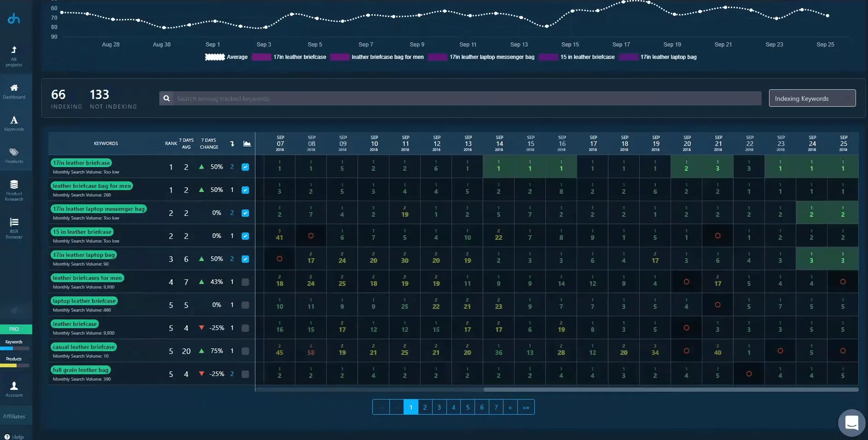Go to the Affiliates section

(14, 416)
